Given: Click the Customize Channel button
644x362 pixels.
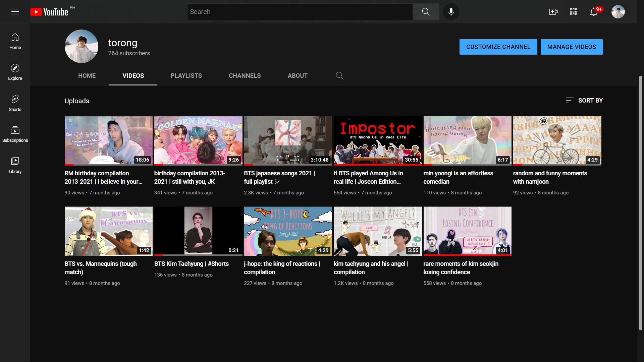Looking at the screenshot, I should coord(498,47).
